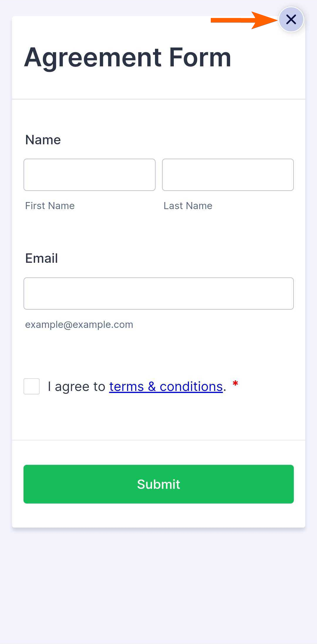Click the First Name sublabel text

click(x=50, y=206)
